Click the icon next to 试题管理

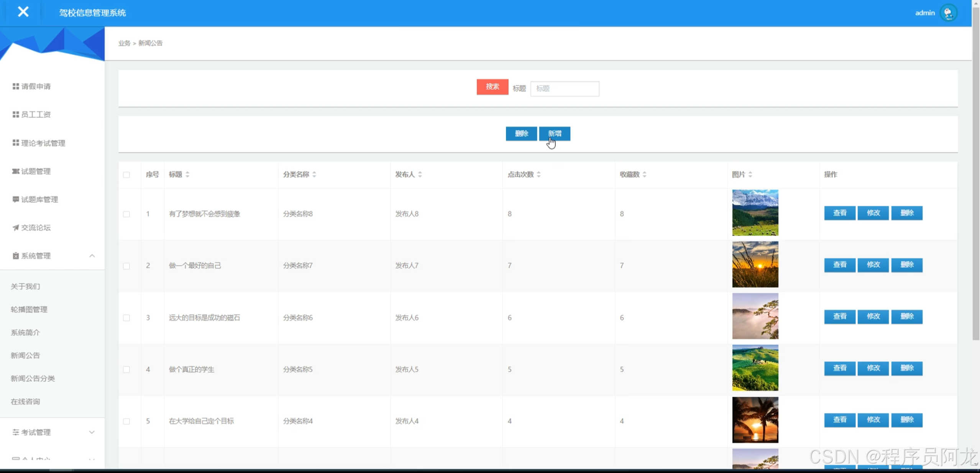16,171
